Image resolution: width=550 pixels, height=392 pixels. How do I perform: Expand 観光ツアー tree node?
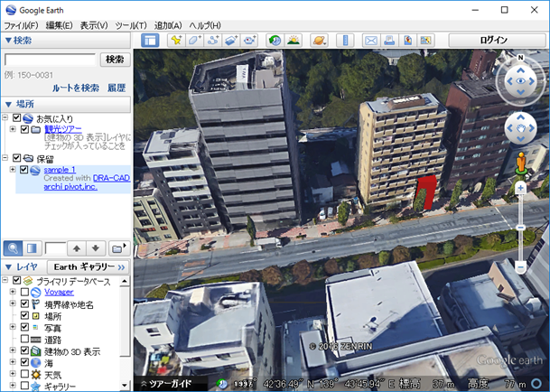13,129
